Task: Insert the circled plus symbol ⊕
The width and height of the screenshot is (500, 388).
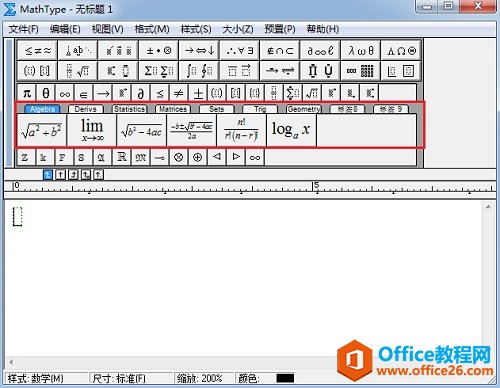Action: pyautogui.click(x=198, y=157)
